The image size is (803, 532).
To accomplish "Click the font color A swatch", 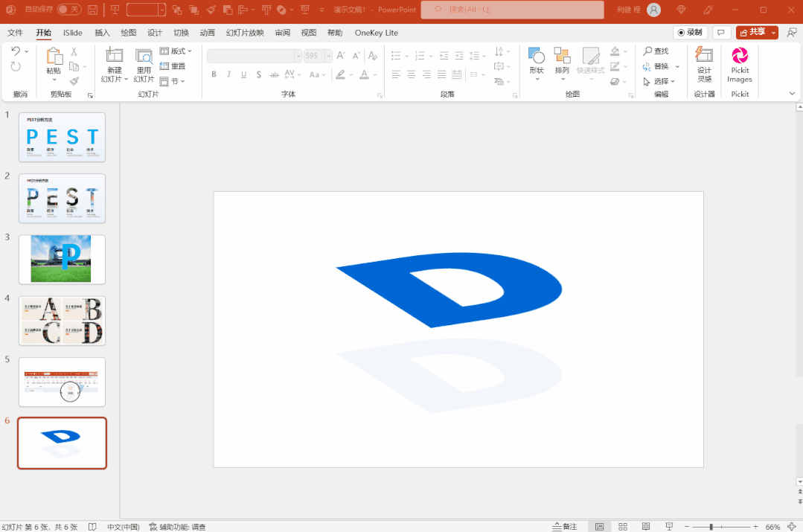I will pyautogui.click(x=364, y=74).
